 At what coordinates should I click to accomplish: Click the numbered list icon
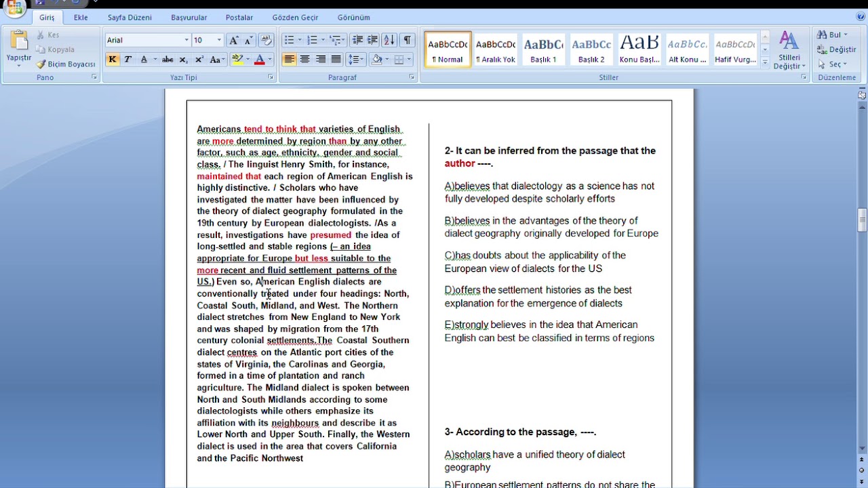click(x=312, y=40)
